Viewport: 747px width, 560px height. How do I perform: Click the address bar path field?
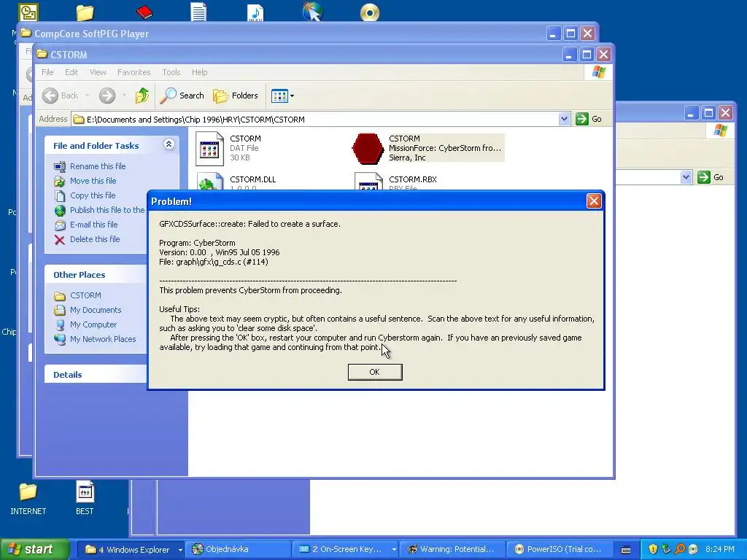tap(315, 120)
